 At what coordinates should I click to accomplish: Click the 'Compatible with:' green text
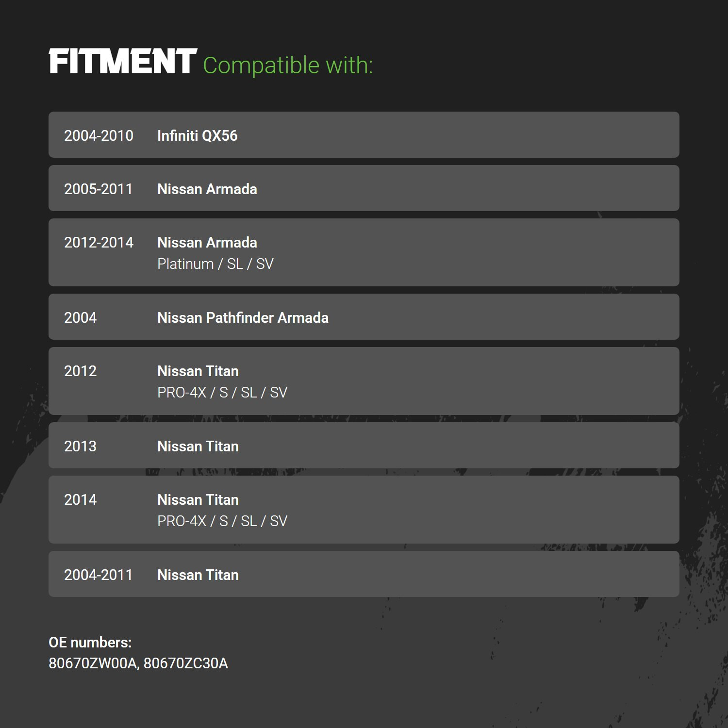pos(288,66)
